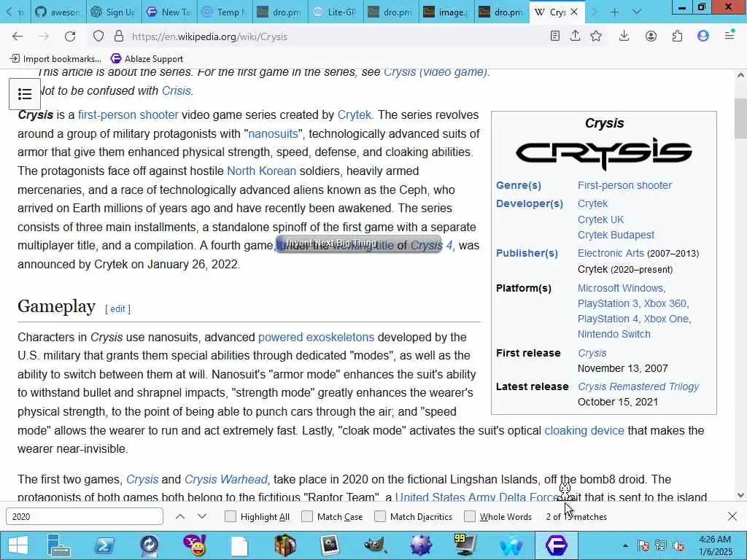Open the Crytek Budapest infobox link
The width and height of the screenshot is (747, 560).
[616, 235]
